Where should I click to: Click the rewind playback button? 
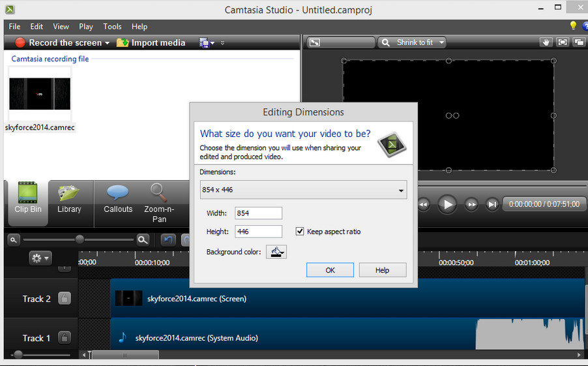click(424, 205)
